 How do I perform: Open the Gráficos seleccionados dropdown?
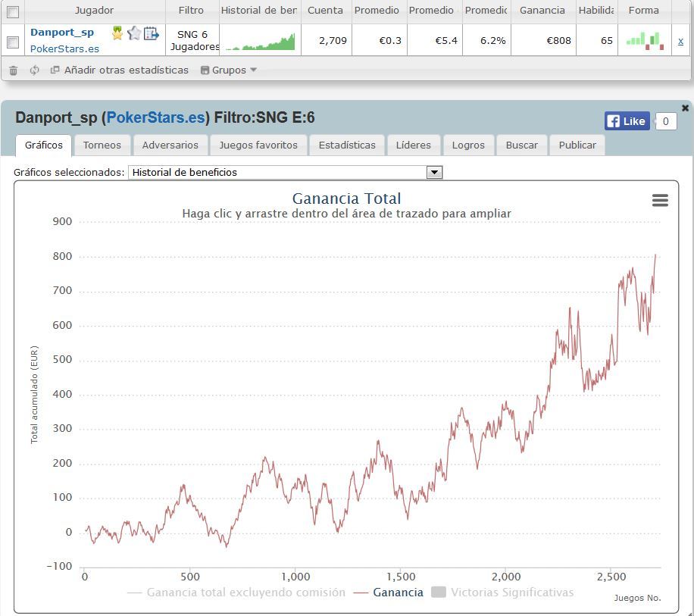pyautogui.click(x=286, y=173)
